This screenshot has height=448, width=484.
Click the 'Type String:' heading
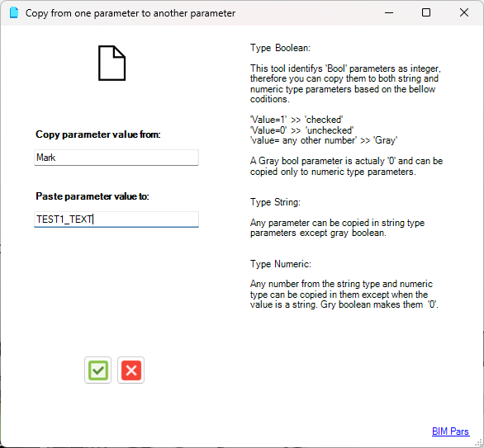click(275, 202)
